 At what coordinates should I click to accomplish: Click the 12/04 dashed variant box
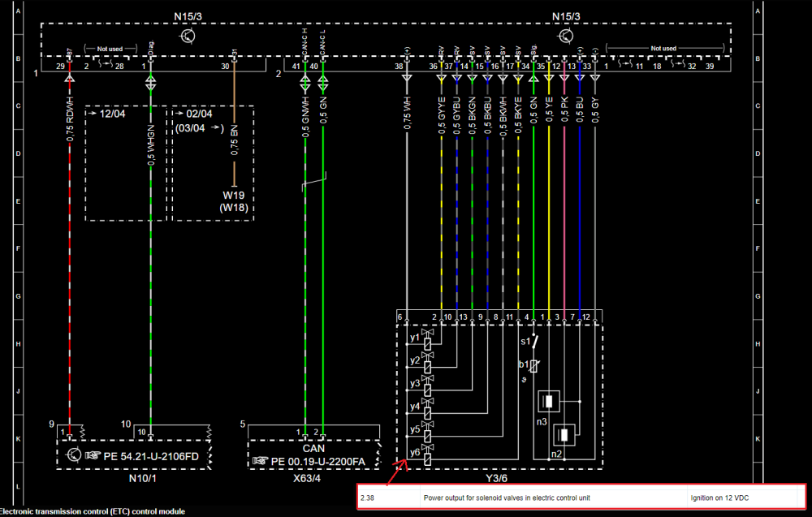(126, 163)
